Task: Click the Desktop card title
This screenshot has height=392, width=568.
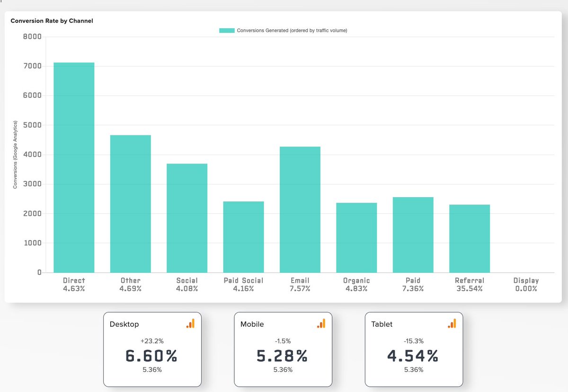Action: coord(124,324)
